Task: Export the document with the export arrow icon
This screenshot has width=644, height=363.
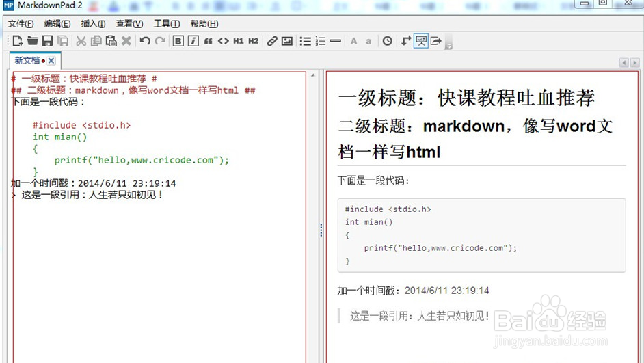Action: pyautogui.click(x=435, y=40)
